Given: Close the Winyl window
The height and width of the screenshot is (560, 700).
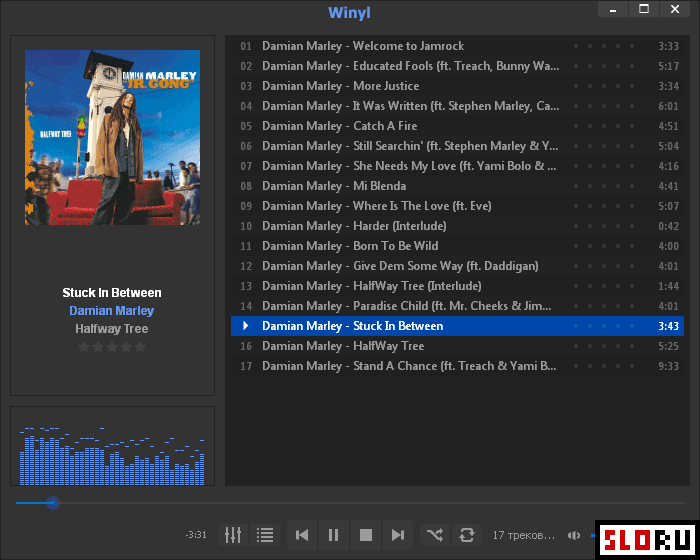Looking at the screenshot, I should point(675,9).
